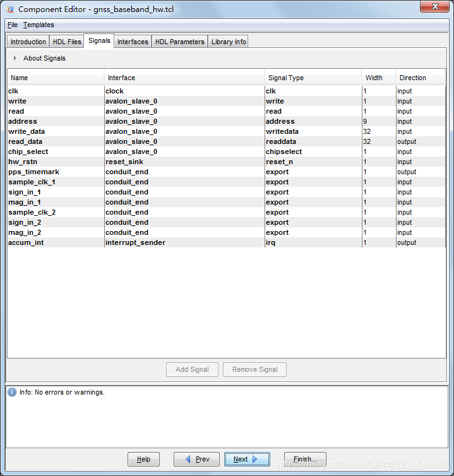Open the File menu
The width and height of the screenshot is (454, 476).
13,25
